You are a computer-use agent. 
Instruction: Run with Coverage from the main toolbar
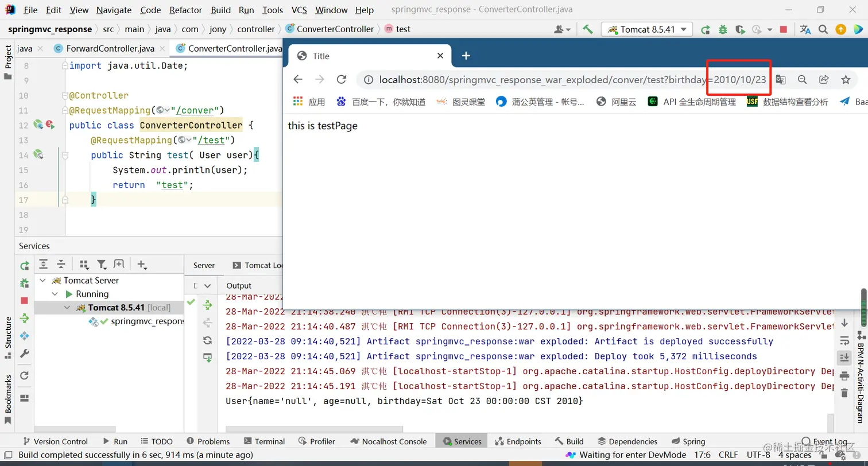[x=740, y=29]
